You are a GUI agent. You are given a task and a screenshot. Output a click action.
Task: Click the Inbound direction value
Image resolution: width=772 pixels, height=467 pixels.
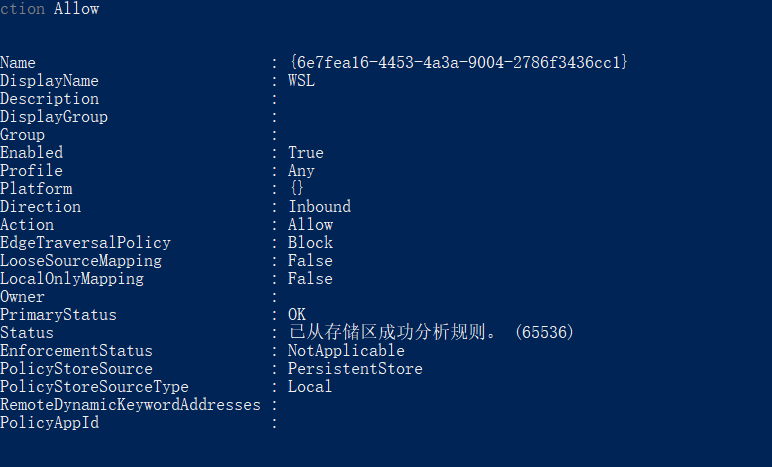pyautogui.click(x=319, y=207)
